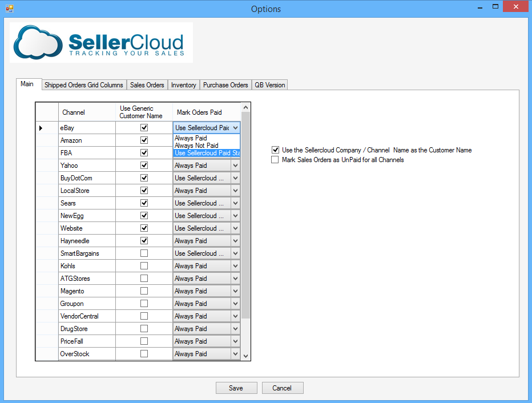
Task: Uncheck Use Generic Customer Name for Yahoo
Action: [x=144, y=165]
